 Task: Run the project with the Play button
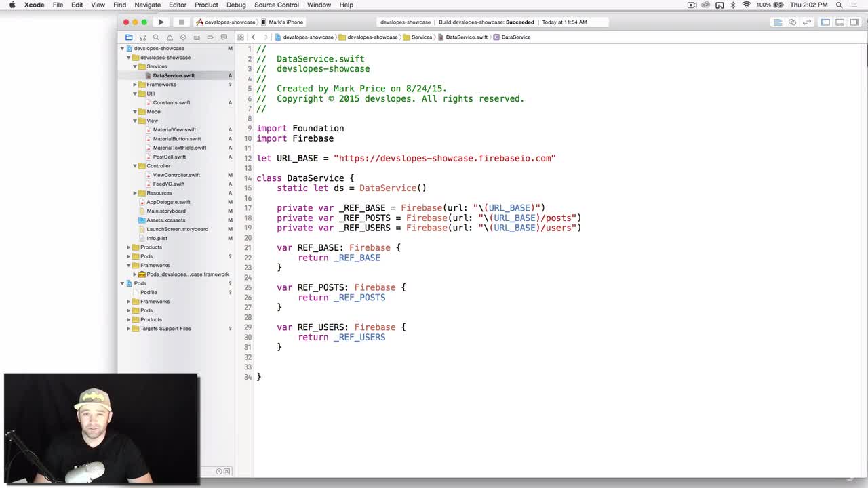(161, 22)
